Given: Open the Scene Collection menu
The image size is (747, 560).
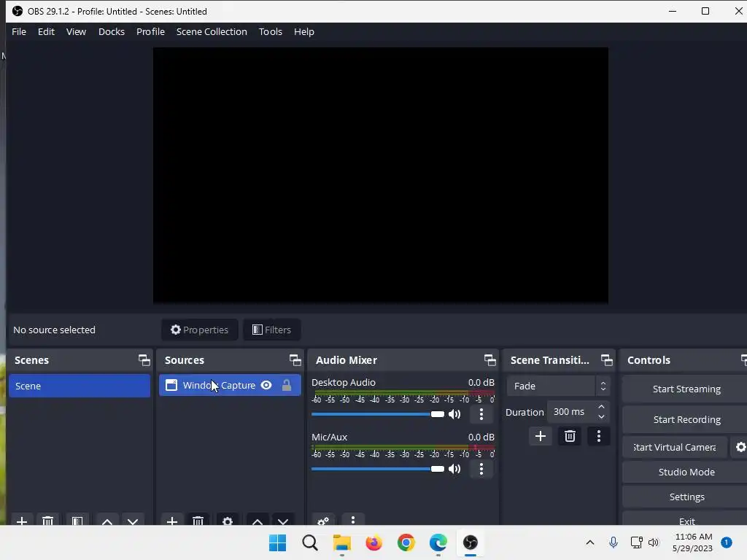Looking at the screenshot, I should (x=212, y=31).
